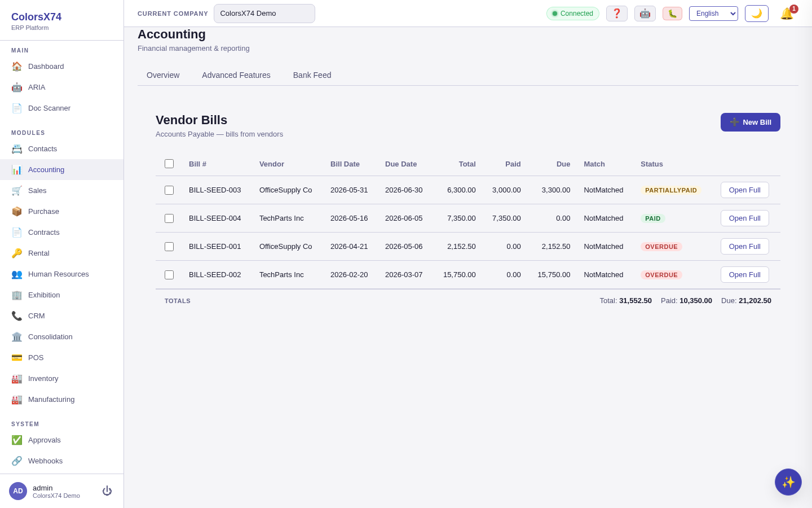The width and height of the screenshot is (812, 508).
Task: Click the logout power icon
Action: click(107, 491)
